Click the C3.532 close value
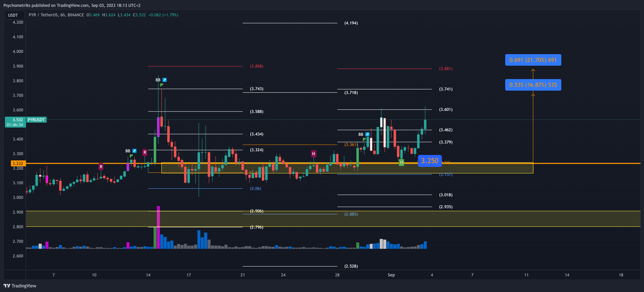The image size is (644, 292). [139, 15]
